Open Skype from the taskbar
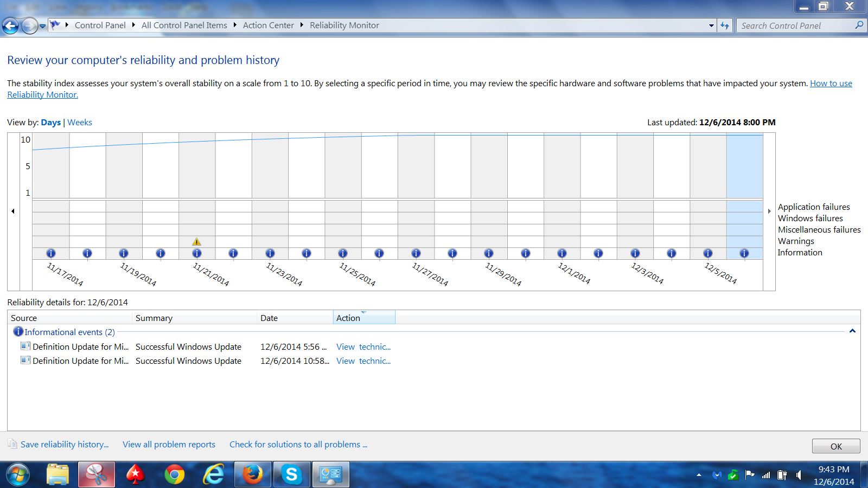Image resolution: width=868 pixels, height=488 pixels. pyautogui.click(x=291, y=475)
